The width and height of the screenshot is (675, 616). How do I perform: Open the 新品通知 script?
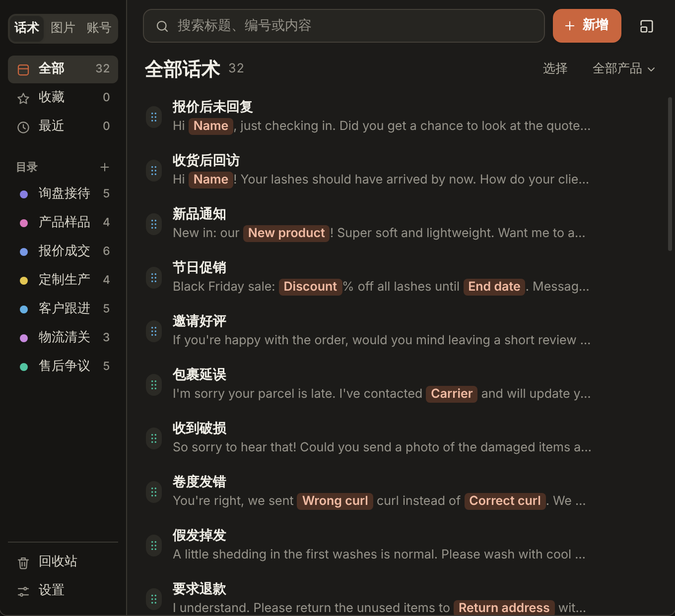pyautogui.click(x=401, y=224)
